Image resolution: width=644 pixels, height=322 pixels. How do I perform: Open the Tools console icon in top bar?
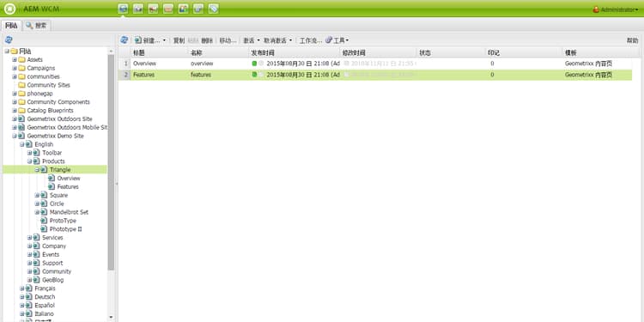click(198, 9)
